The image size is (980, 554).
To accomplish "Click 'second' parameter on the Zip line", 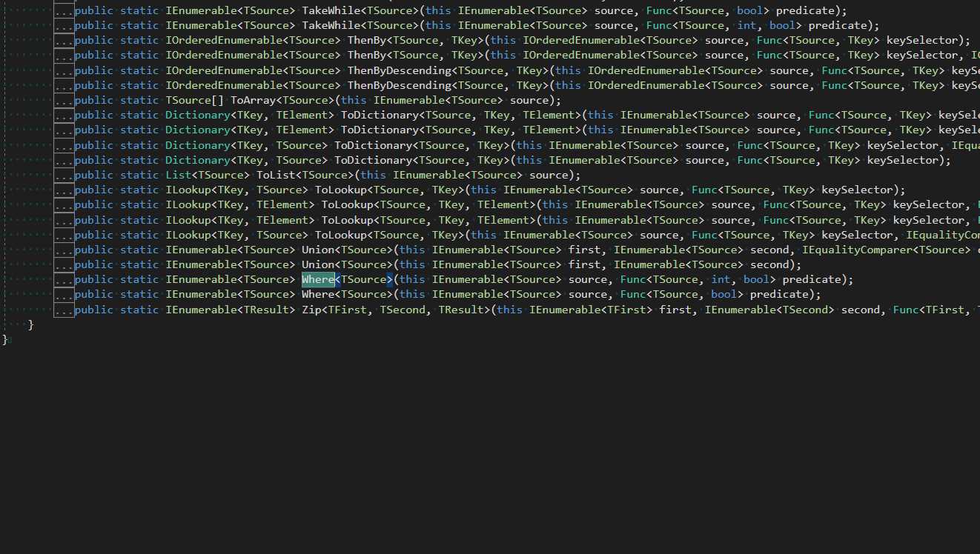I will [860, 310].
